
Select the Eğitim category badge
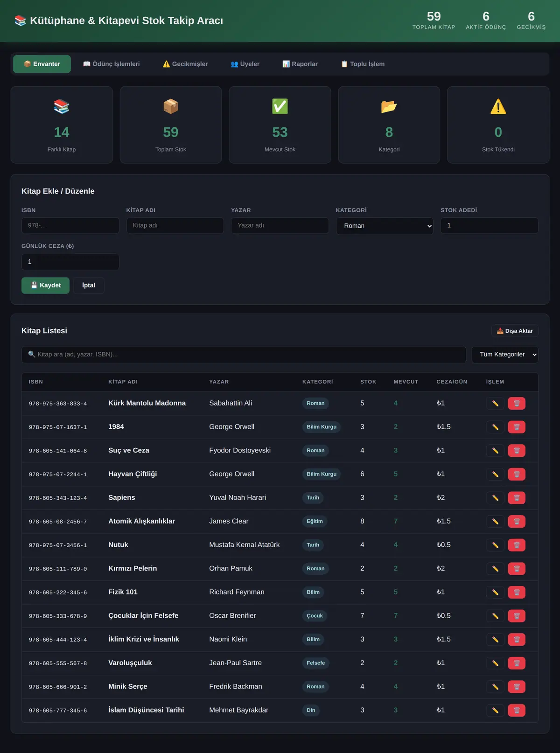(315, 521)
